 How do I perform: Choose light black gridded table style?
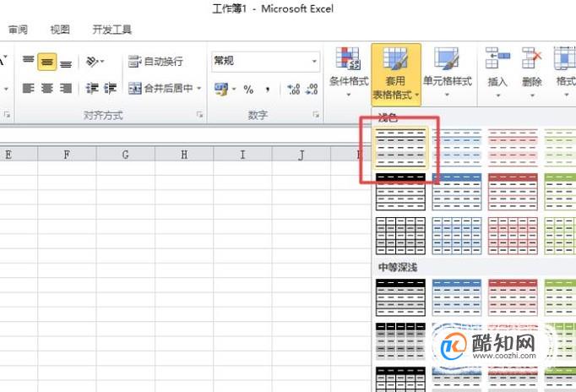401,236
